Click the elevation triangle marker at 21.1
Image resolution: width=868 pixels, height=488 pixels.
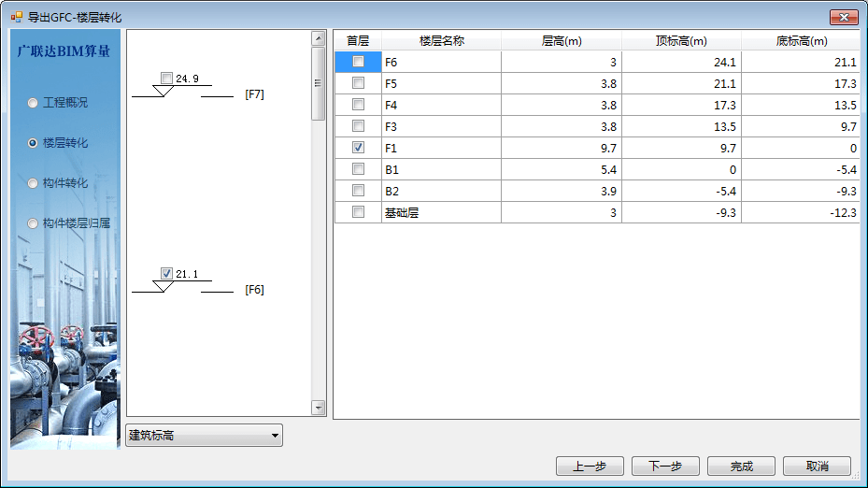click(163, 286)
